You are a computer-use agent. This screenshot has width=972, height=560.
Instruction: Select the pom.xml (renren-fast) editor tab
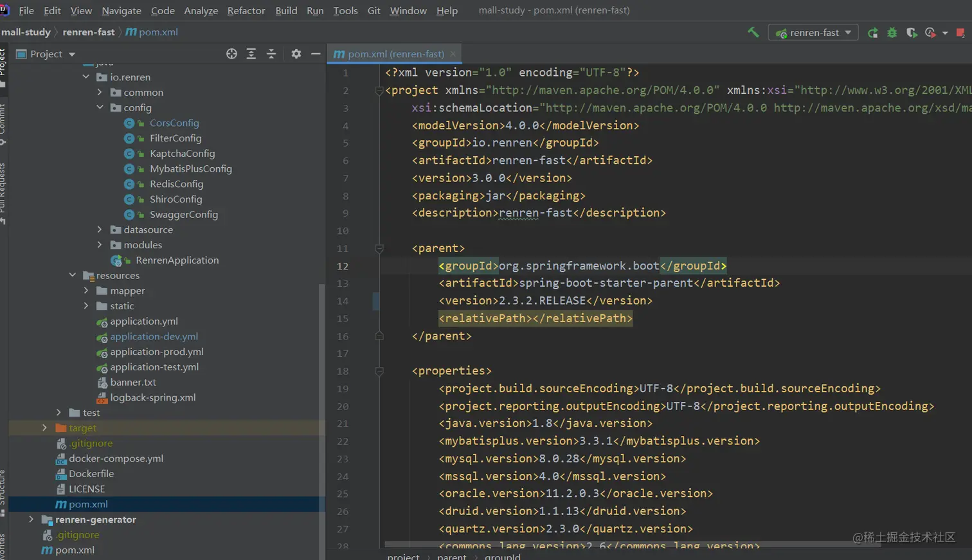pyautogui.click(x=393, y=54)
